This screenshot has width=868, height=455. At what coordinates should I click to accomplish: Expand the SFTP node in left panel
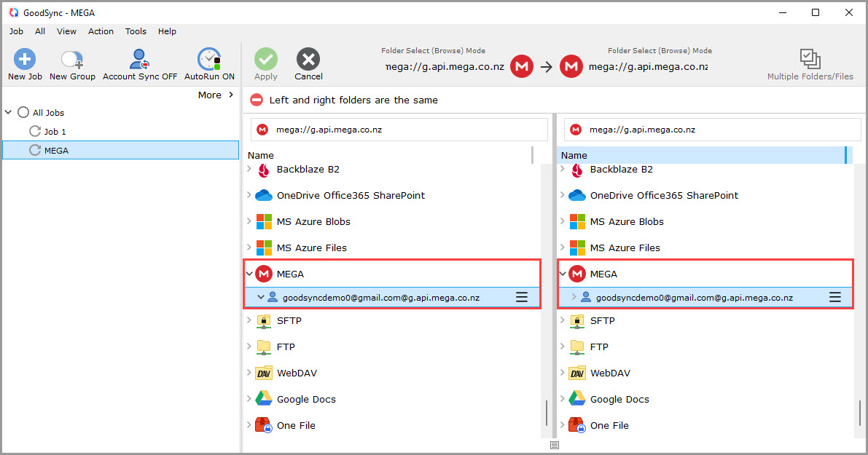coord(250,320)
